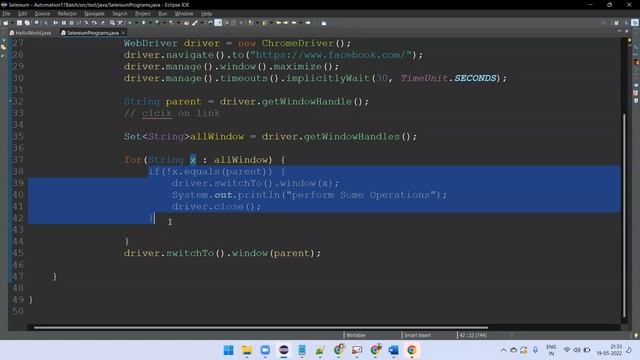The width and height of the screenshot is (640, 360).
Task: Open the Help menu
Action: coord(206,13)
